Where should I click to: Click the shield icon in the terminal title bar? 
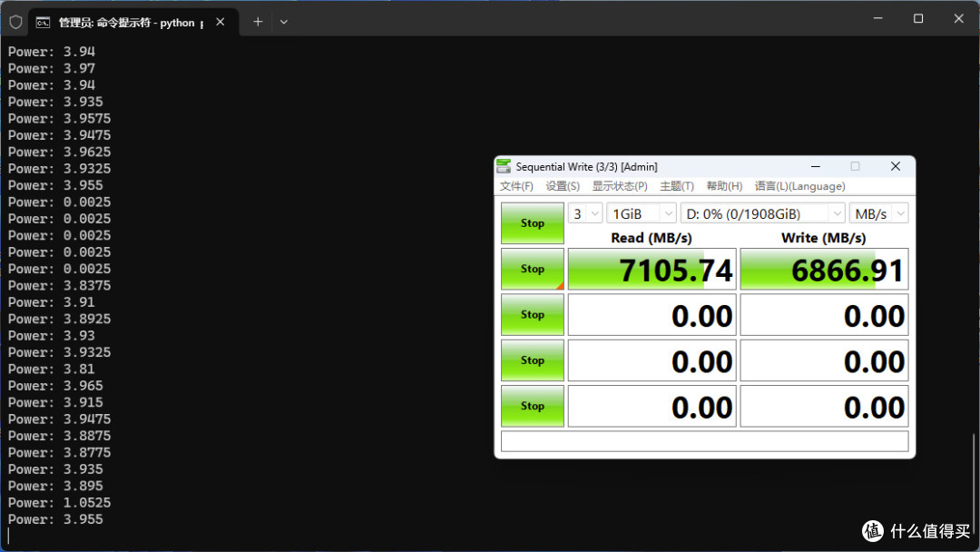pos(15,22)
